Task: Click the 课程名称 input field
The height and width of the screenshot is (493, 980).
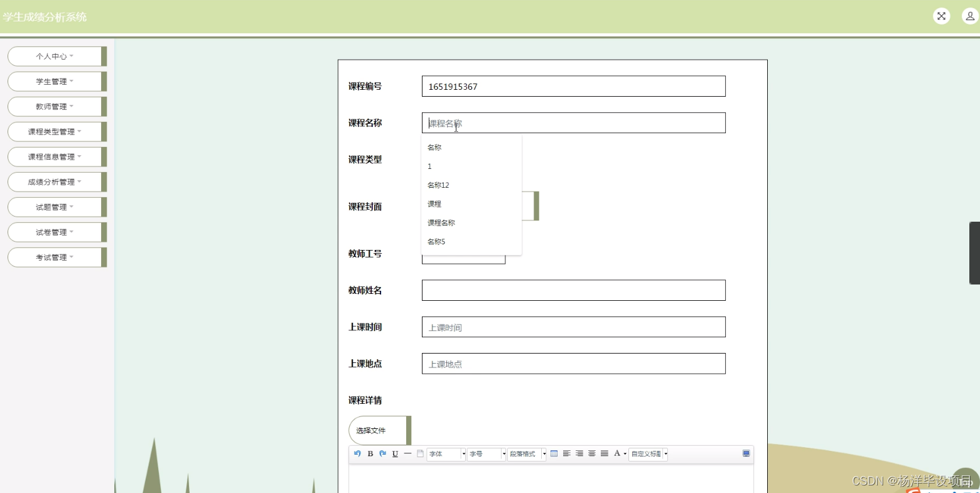Action: (x=574, y=122)
